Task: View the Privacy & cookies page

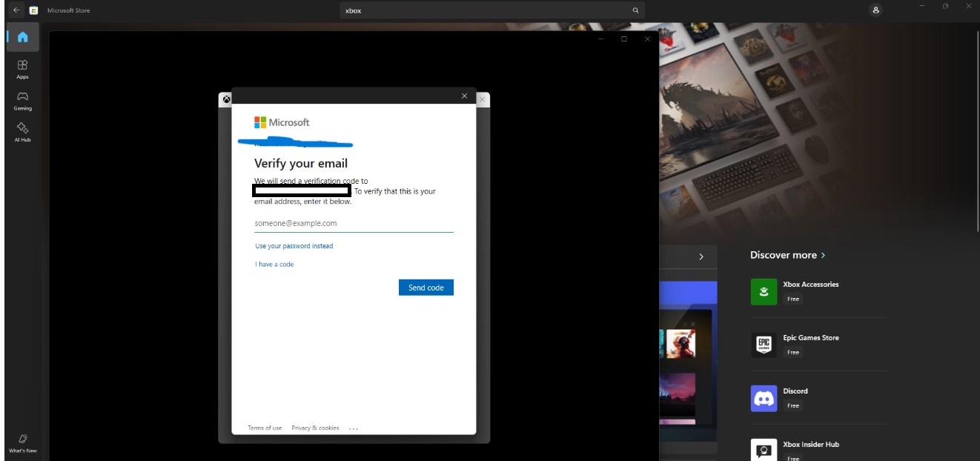Action: coord(314,428)
